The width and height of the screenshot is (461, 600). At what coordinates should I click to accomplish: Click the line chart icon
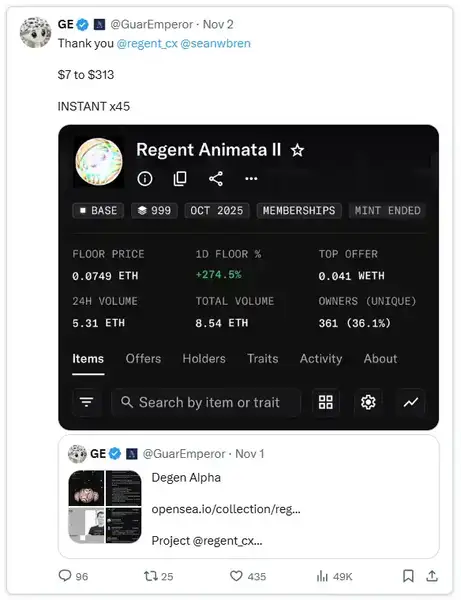pyautogui.click(x=411, y=402)
